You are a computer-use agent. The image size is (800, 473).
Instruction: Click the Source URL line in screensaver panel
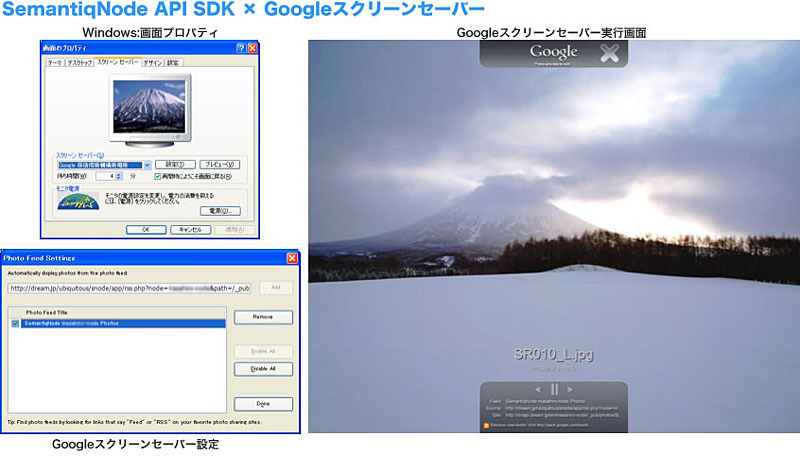click(552, 408)
